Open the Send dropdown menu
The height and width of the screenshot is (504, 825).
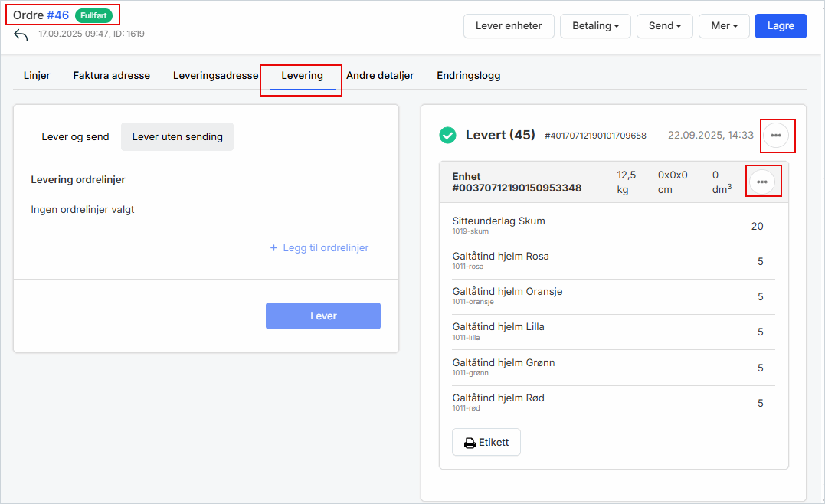[x=664, y=25]
